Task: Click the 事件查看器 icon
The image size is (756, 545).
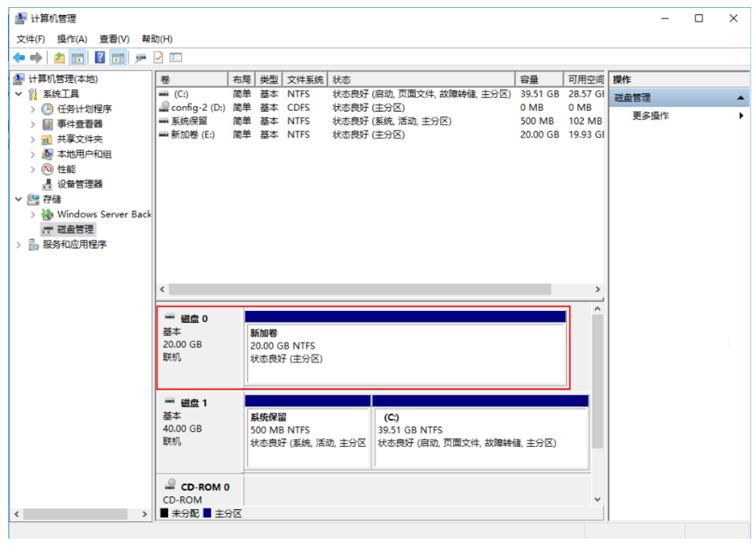Action: point(47,124)
